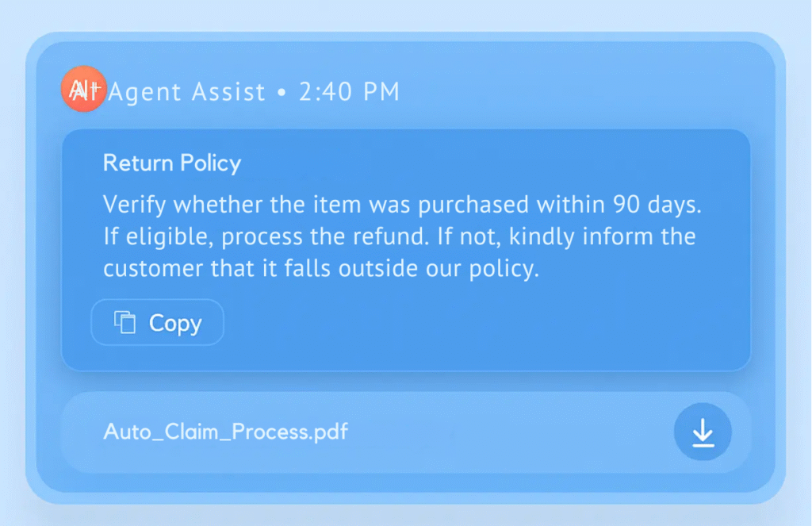Image resolution: width=812 pixels, height=526 pixels.
Task: Click the overlapping-pages copy icon
Action: coord(125,322)
